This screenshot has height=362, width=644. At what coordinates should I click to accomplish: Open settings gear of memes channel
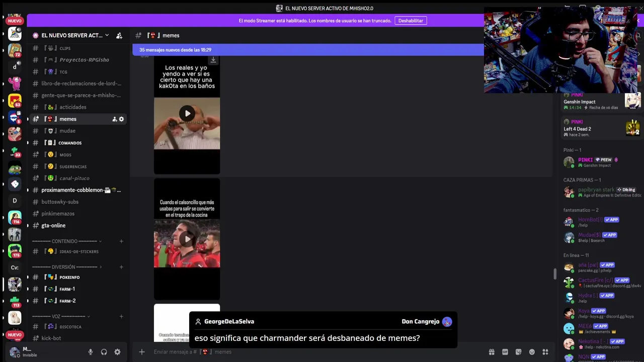point(121,119)
